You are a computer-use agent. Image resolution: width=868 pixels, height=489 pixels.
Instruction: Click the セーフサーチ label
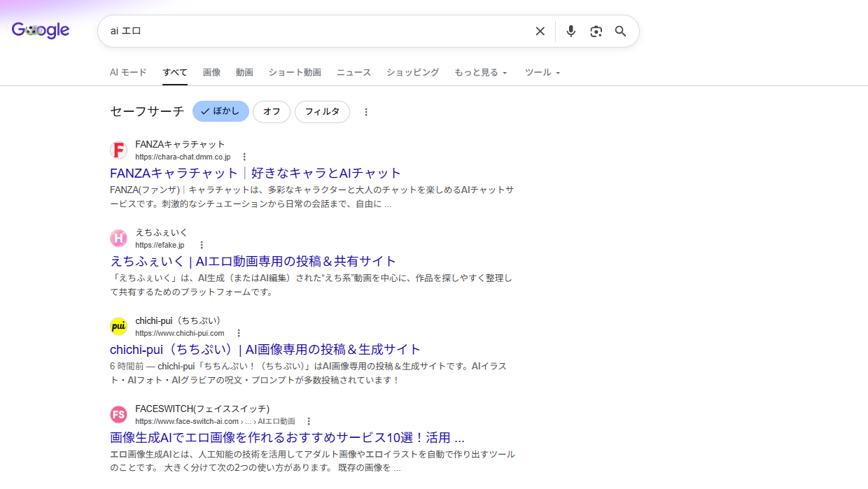pos(147,111)
